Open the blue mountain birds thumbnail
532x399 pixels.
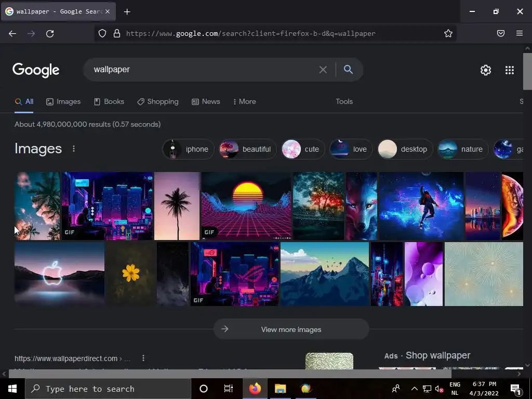coord(325,274)
